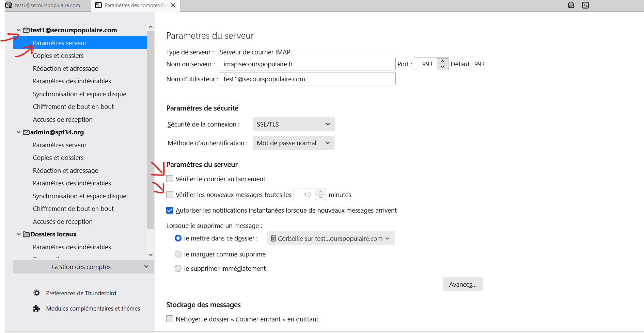The image size is (644, 333).
Task: Open the Gestion des comptes menu
Action: (x=83, y=267)
